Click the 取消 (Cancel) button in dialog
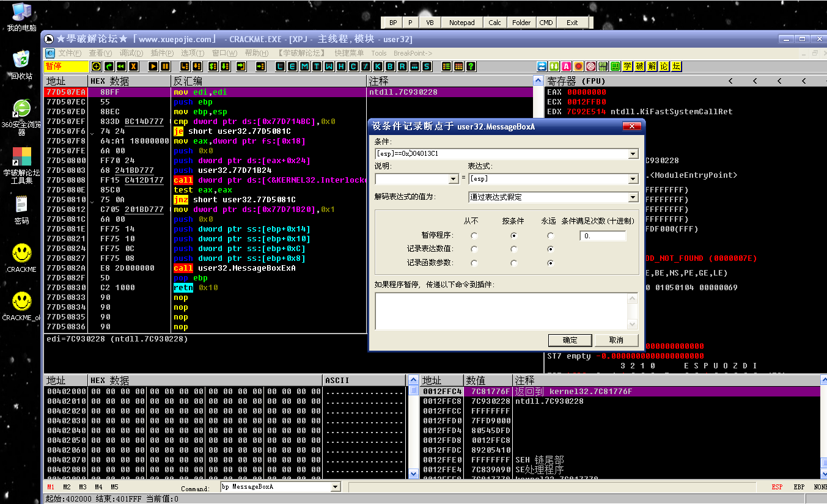This screenshot has height=504, width=827. pos(616,340)
